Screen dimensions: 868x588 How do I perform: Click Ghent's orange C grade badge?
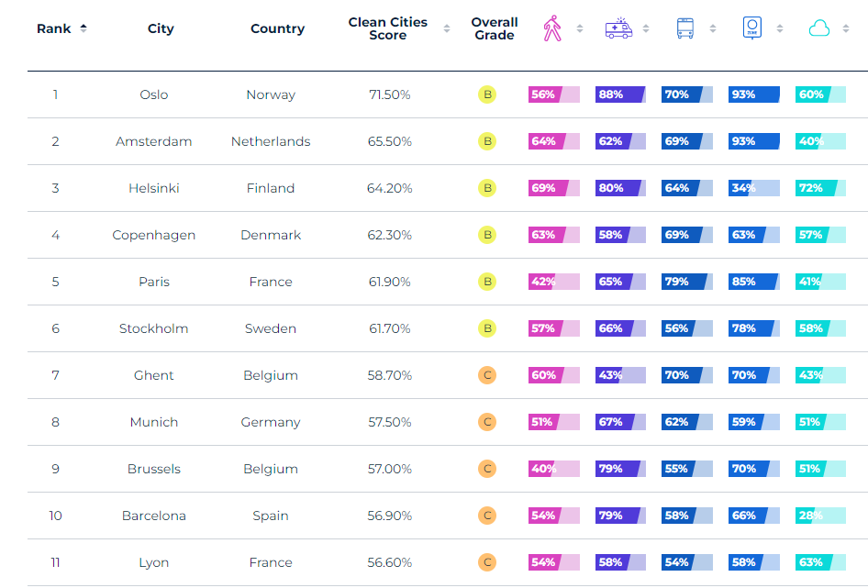(487, 375)
